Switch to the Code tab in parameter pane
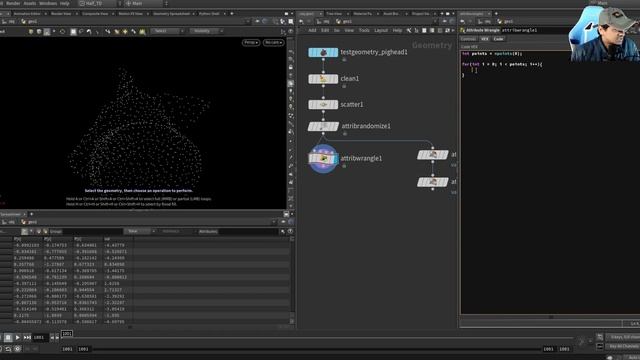Screen dimensions: 640x360 click(x=498, y=39)
